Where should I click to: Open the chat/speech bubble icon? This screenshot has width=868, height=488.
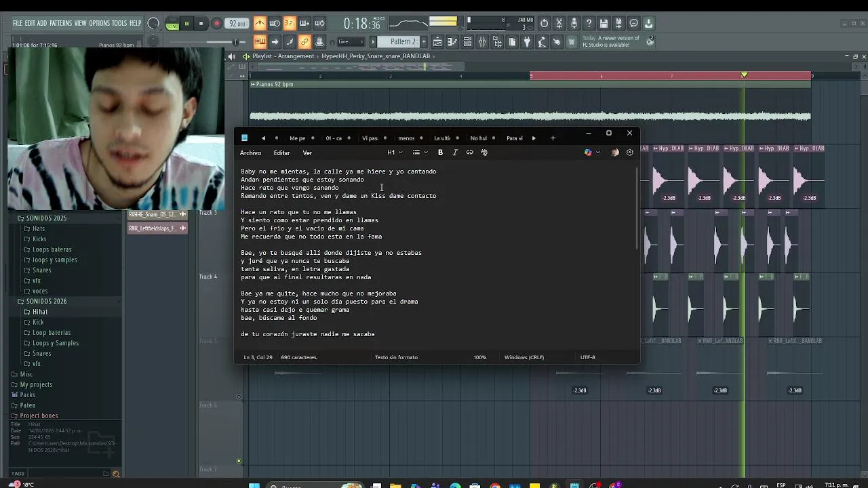coord(633,24)
